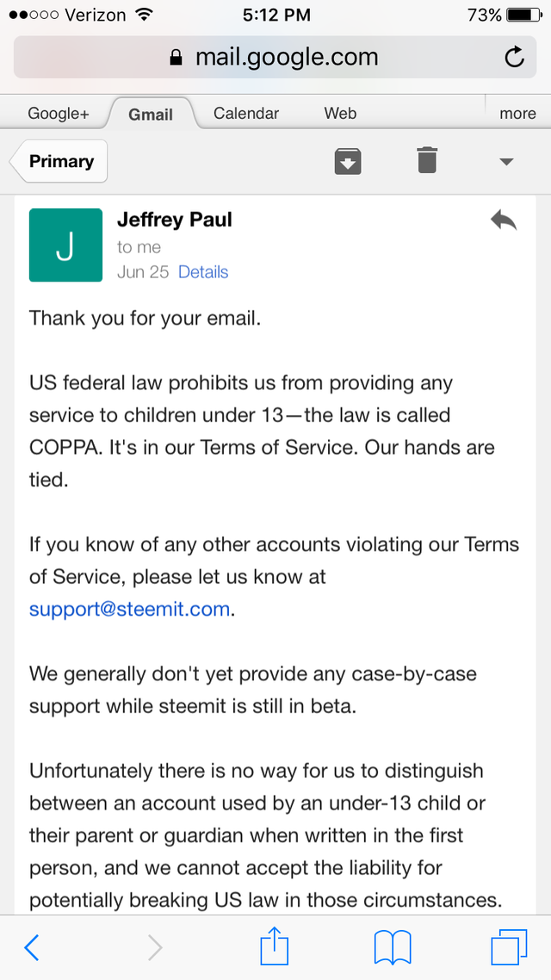Open Safari bookmarks book icon

393,948
